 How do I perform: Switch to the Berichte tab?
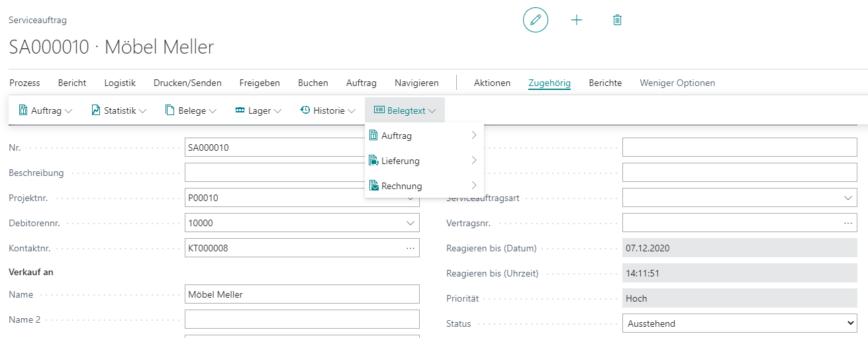[x=605, y=83]
